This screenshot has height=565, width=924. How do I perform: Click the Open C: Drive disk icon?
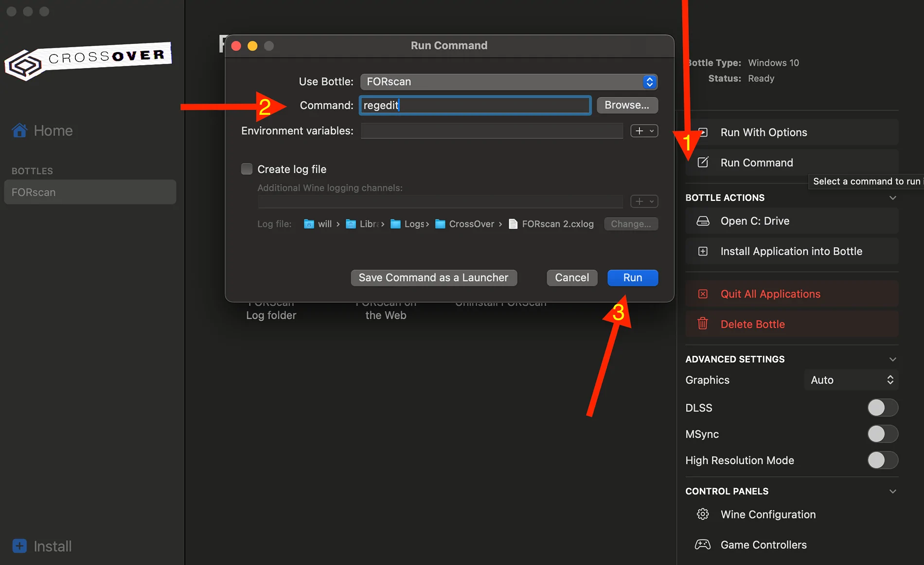tap(703, 221)
